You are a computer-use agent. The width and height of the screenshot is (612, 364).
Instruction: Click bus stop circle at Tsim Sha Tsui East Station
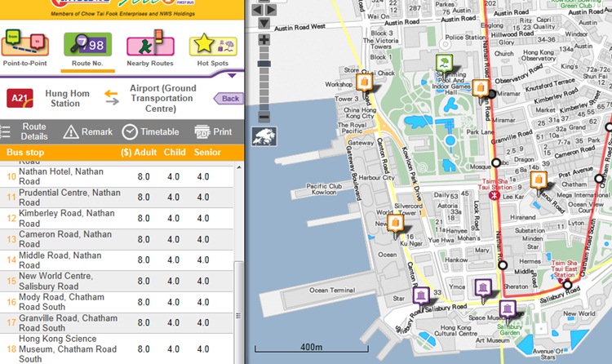[567, 285]
